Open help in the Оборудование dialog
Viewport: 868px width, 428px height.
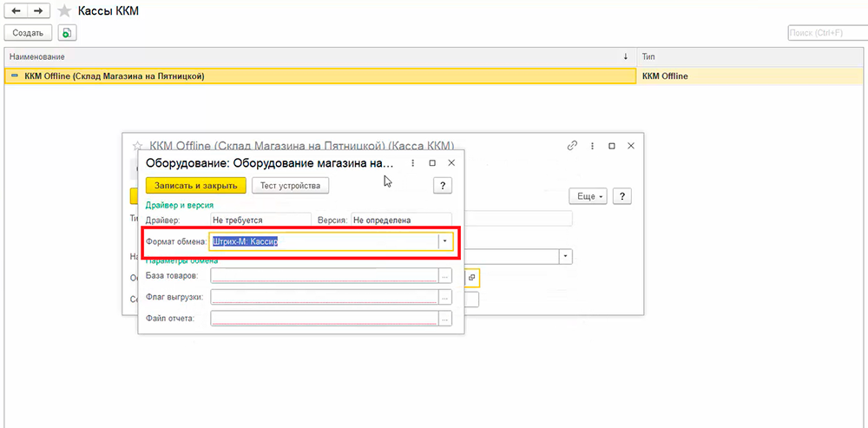(x=443, y=185)
